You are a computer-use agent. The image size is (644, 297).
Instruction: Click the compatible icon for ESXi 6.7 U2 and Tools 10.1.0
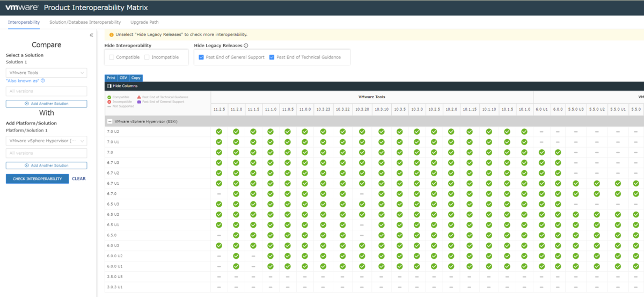click(524, 173)
